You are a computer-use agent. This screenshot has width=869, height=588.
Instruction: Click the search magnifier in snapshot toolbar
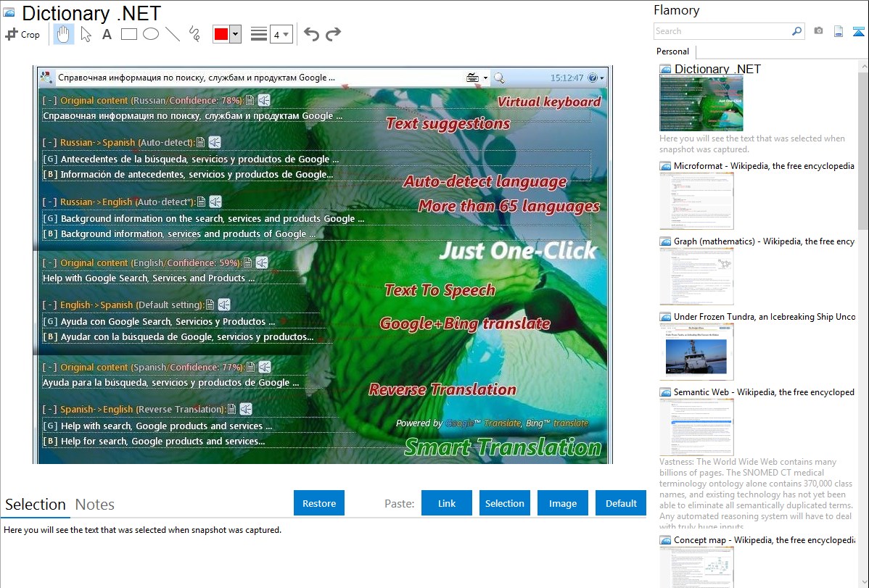[499, 78]
